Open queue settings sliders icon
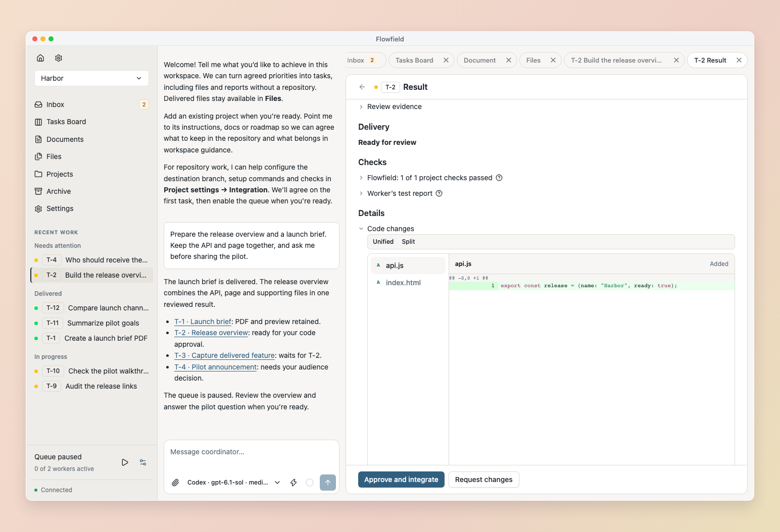 [143, 462]
